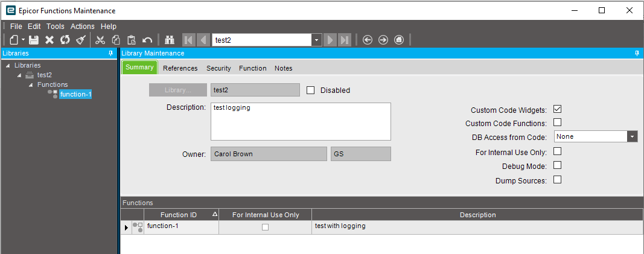Image resolution: width=644 pixels, height=254 pixels.
Task: Open the Actions menu
Action: click(x=83, y=27)
